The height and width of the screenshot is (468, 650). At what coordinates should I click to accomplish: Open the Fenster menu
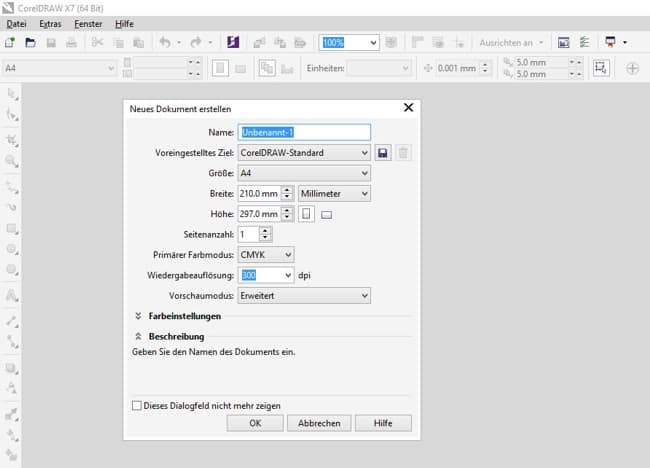pyautogui.click(x=88, y=24)
